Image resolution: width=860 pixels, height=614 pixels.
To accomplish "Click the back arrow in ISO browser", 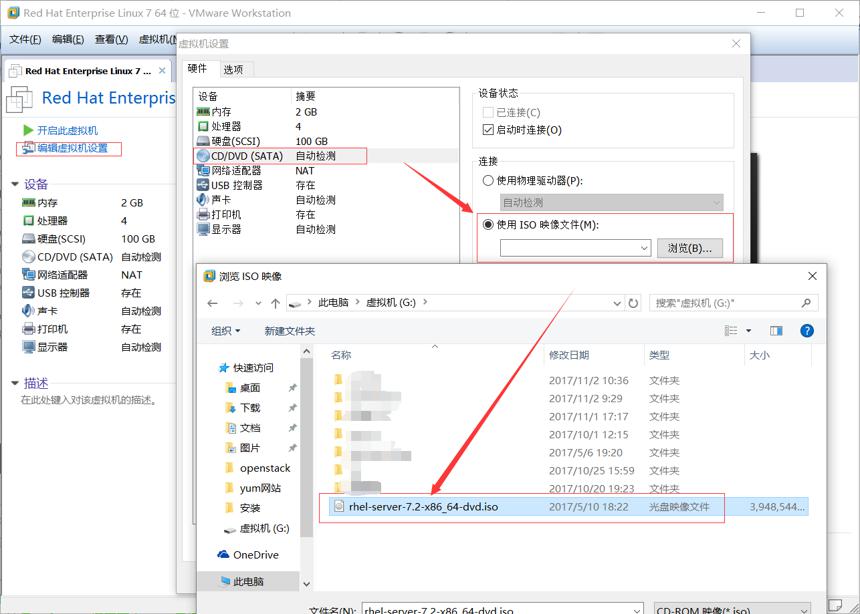I will pos(213,303).
